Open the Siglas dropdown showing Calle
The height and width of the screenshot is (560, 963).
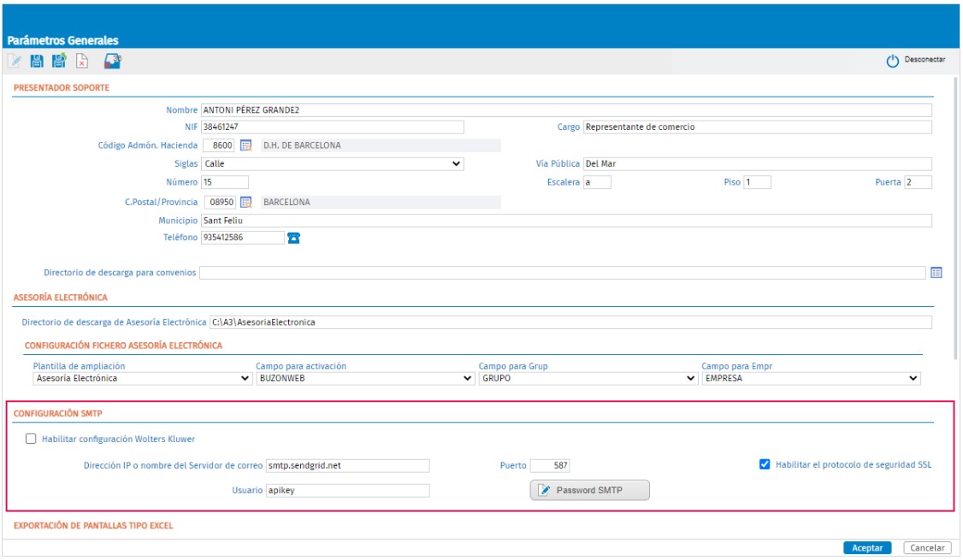[332, 164]
